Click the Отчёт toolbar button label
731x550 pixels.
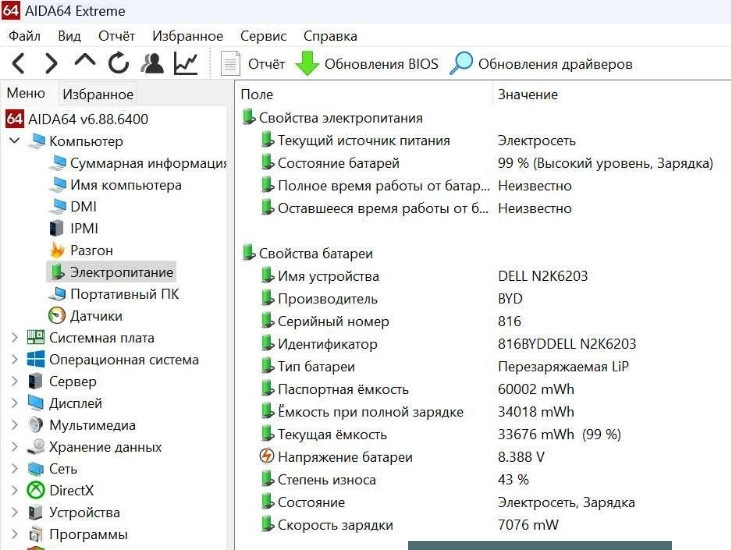pos(266,64)
